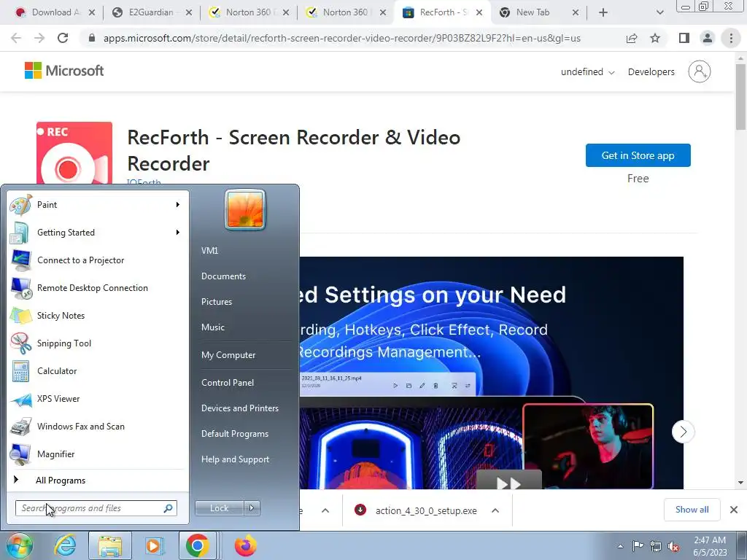The image size is (747, 560).
Task: Click the Windows Start orb
Action: [20, 545]
